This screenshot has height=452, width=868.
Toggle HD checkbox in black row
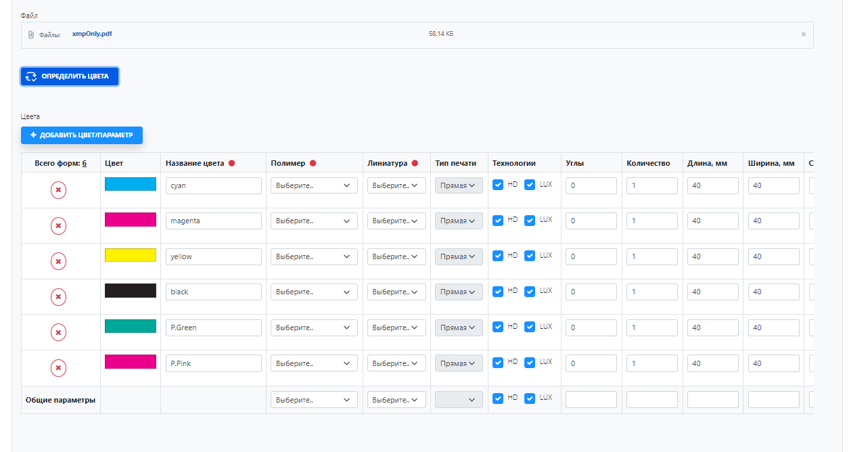[x=498, y=292]
